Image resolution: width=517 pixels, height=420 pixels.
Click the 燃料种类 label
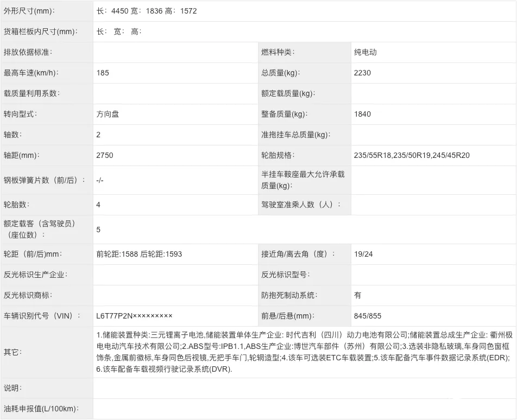coord(278,53)
